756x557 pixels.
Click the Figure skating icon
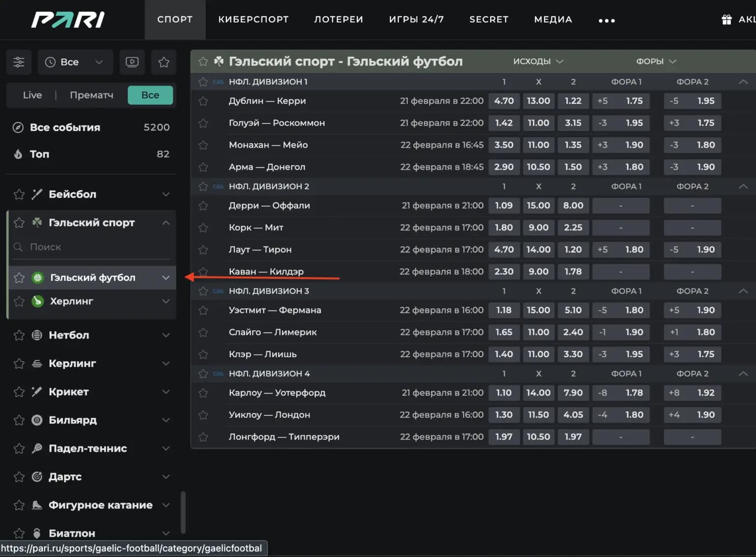(37, 505)
